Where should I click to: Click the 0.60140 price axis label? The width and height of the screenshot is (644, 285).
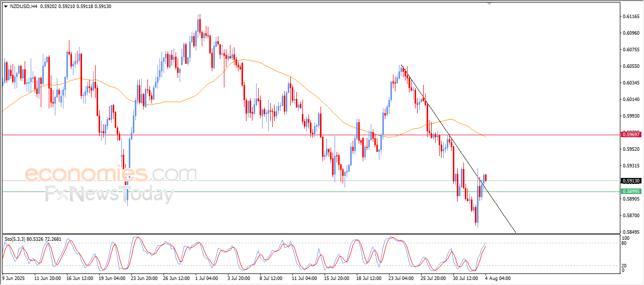631,100
